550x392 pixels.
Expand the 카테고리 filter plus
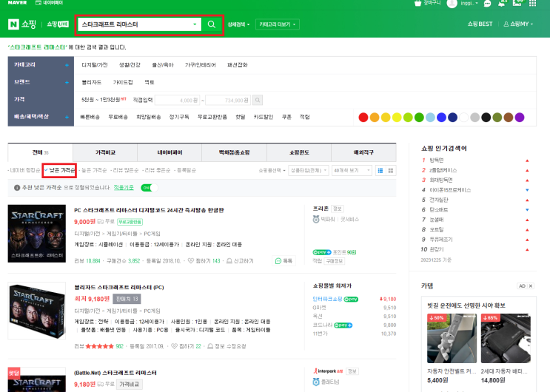pyautogui.click(x=67, y=65)
